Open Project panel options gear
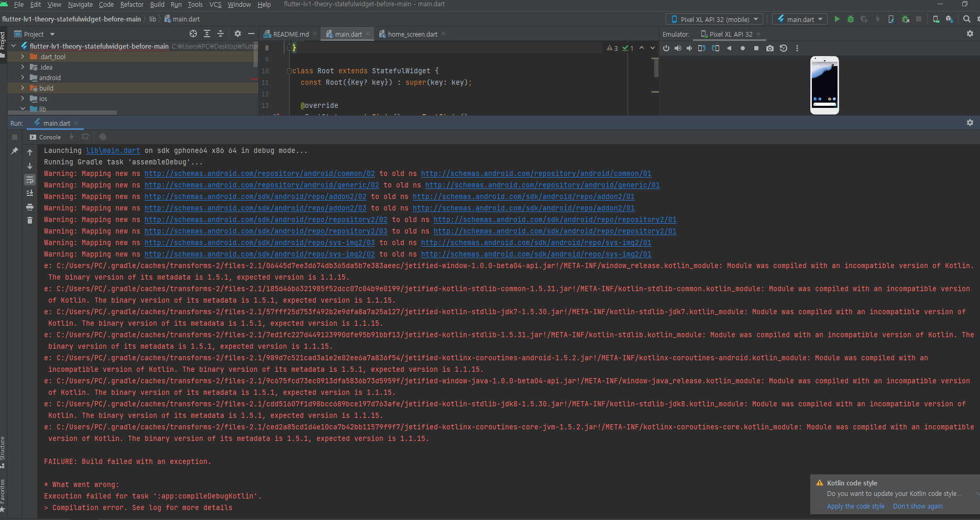The height and width of the screenshot is (520, 980). [x=238, y=34]
